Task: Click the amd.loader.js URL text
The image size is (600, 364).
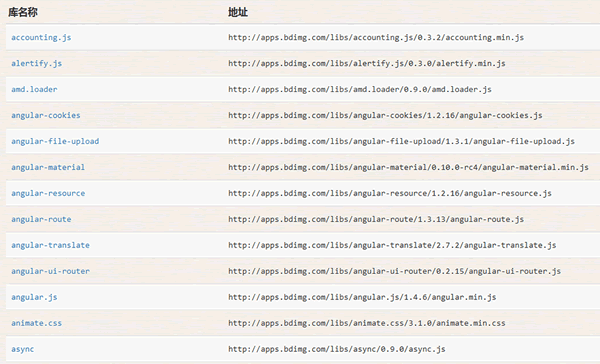Action: pos(360,90)
